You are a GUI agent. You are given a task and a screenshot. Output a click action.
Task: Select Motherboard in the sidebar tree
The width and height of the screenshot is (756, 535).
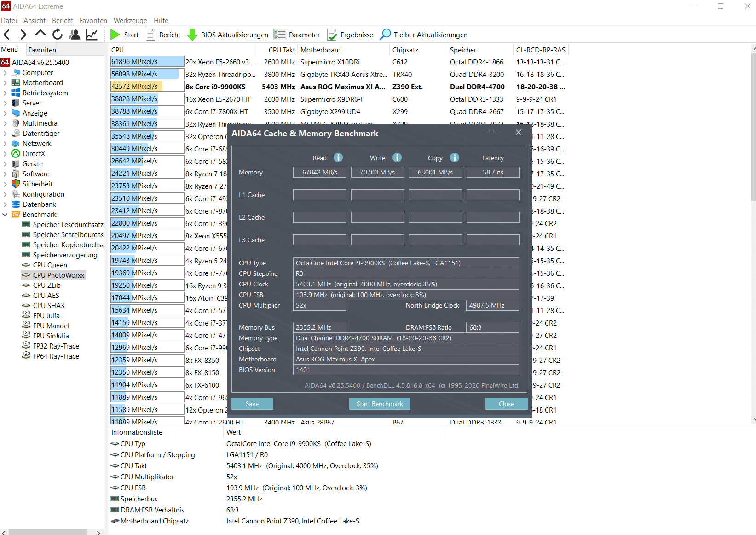pos(43,82)
